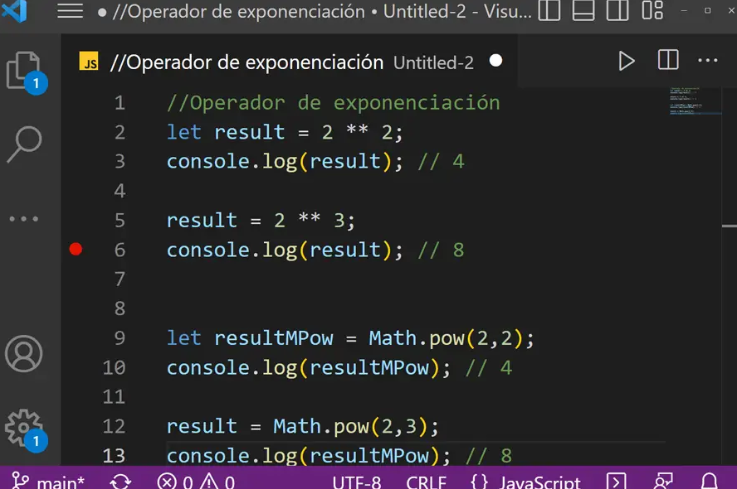Click the feedback icon in status bar

pyautogui.click(x=663, y=481)
